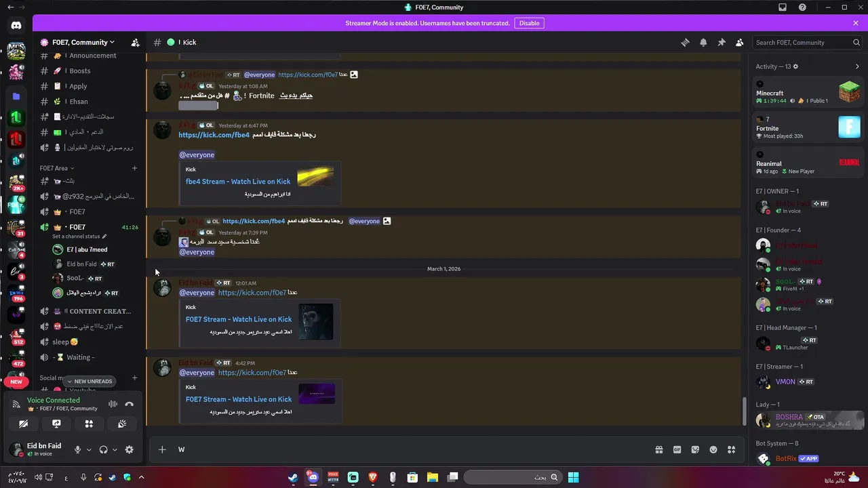868x488 pixels.
Task: Open the Reanimal activity card
Action: (x=808, y=163)
